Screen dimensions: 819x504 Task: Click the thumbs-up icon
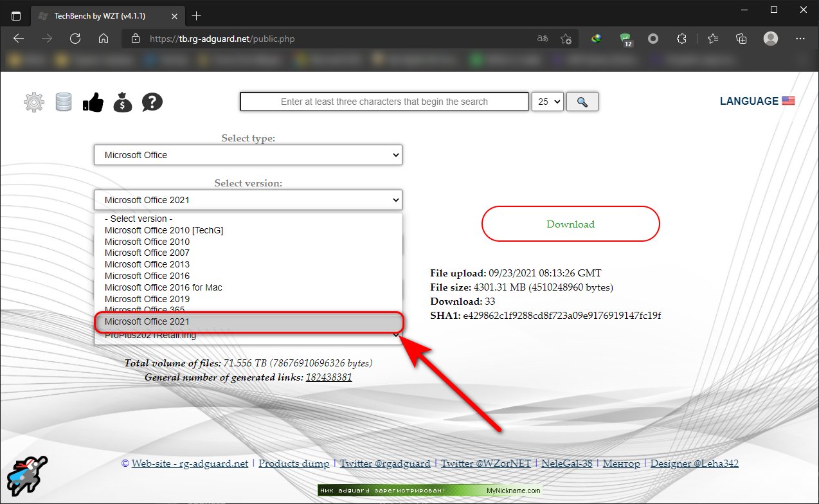[x=93, y=102]
